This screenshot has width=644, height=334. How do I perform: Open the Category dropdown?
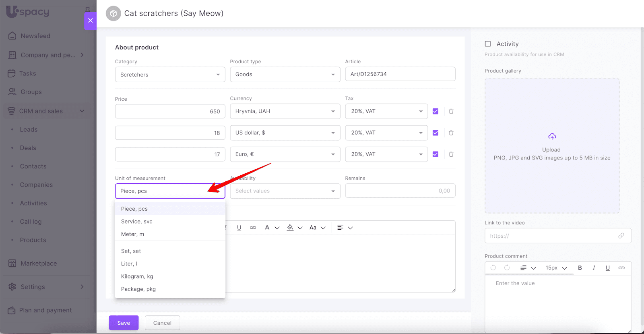(170, 75)
